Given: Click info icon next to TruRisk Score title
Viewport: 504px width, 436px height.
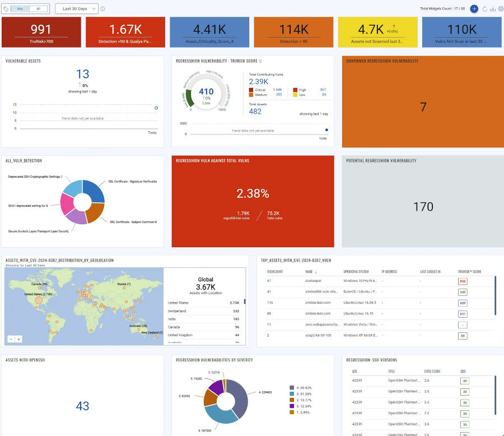Looking at the screenshot, I should 260,61.
